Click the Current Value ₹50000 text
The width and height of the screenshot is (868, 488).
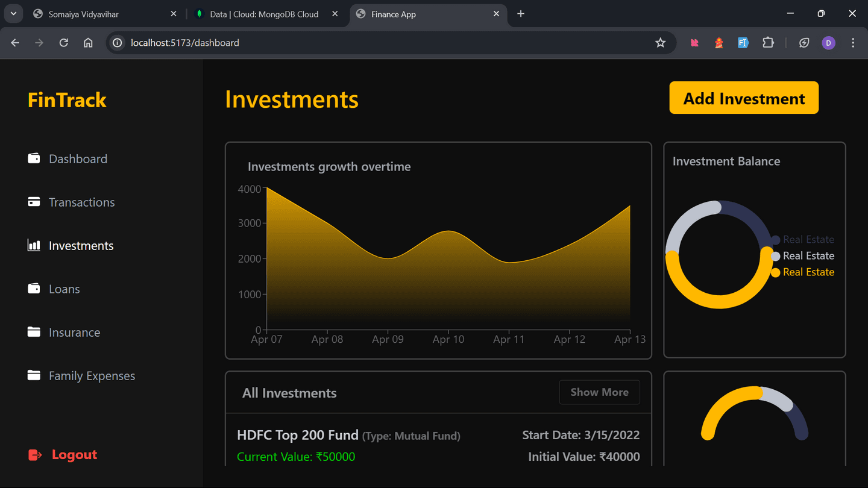(296, 457)
